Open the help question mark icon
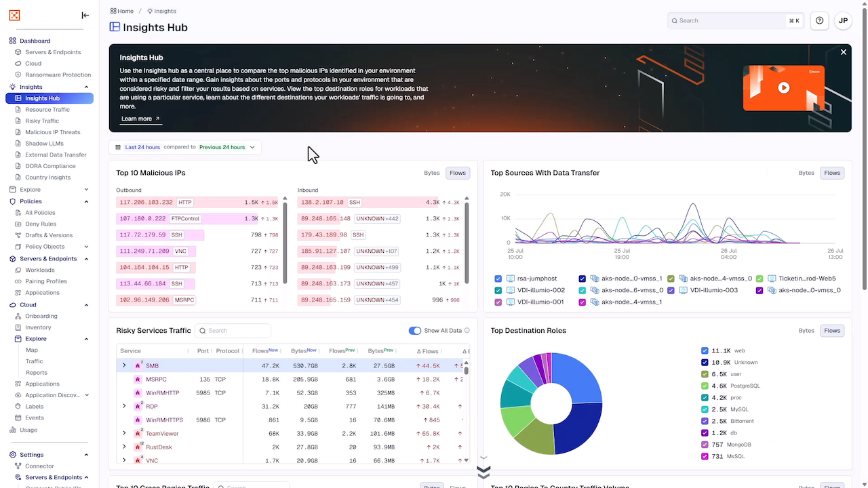The image size is (868, 488). pyautogui.click(x=820, y=20)
